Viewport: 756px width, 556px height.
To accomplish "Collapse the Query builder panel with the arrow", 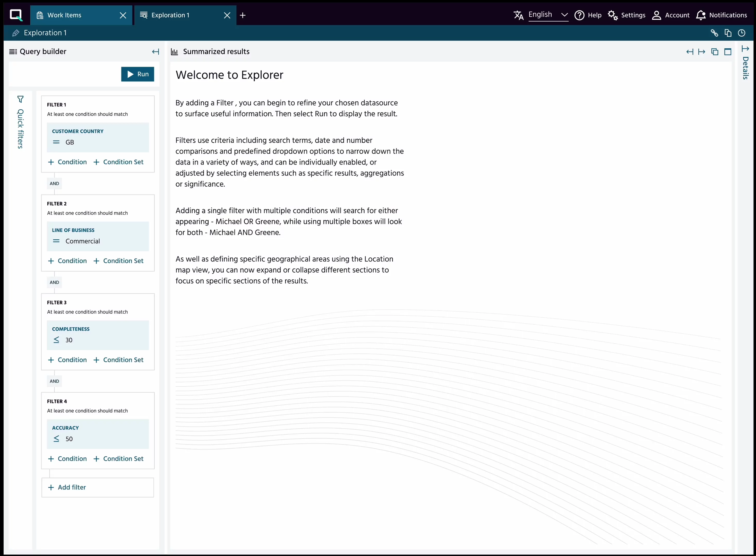I will point(155,52).
